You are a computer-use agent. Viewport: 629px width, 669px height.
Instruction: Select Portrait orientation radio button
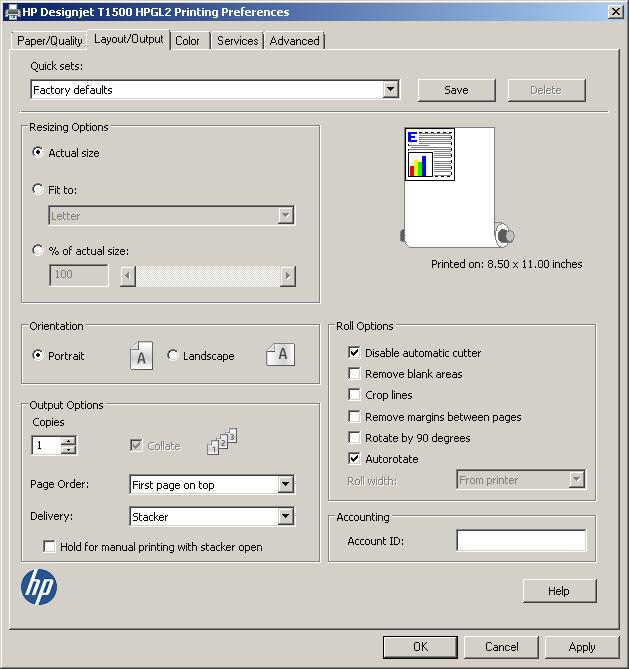[38, 355]
